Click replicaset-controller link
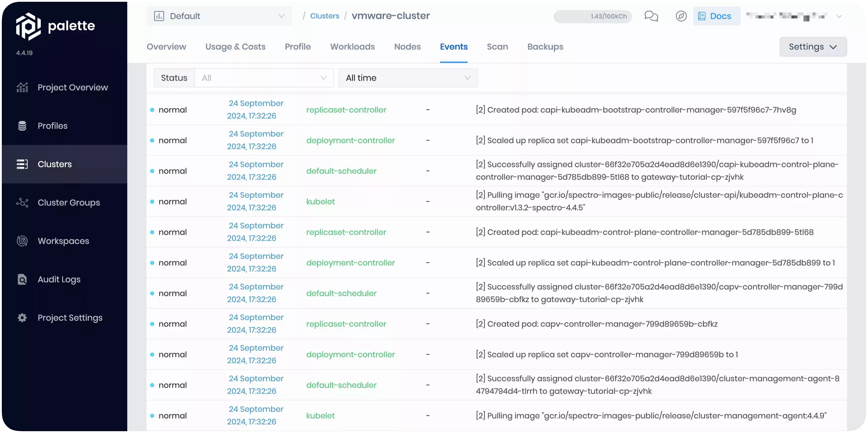The width and height of the screenshot is (868, 433). [345, 109]
